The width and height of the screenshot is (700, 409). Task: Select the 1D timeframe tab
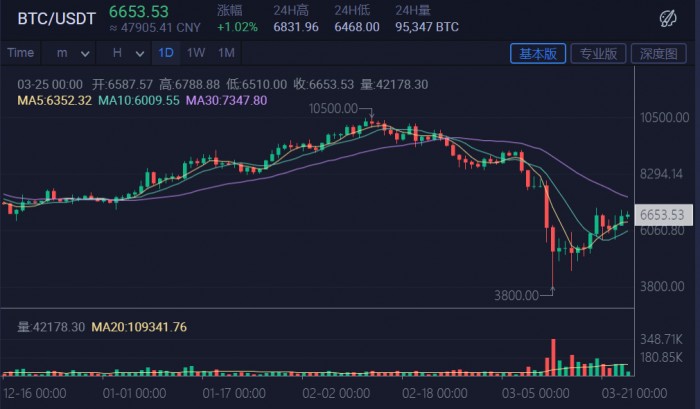[x=166, y=53]
